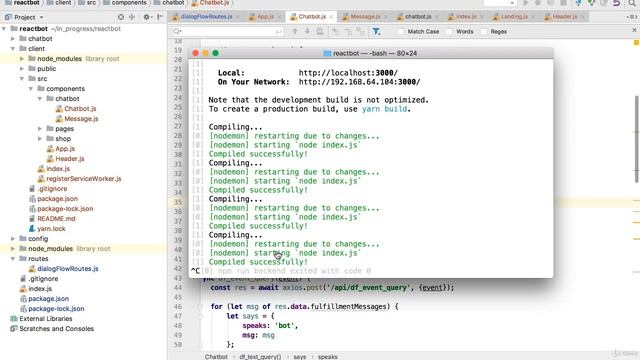Select Scratches and Consoles
This screenshot has width=640, height=360.
56,329
